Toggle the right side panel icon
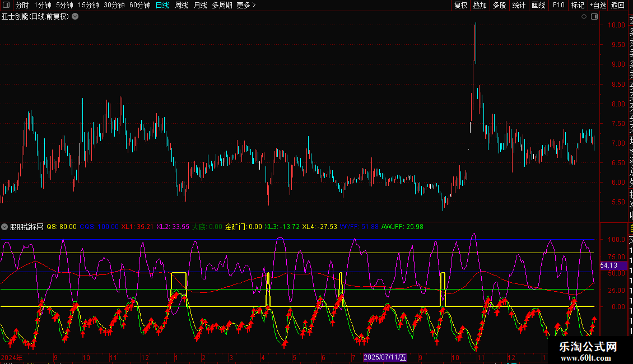The width and height of the screenshot is (633, 364). (593, 17)
